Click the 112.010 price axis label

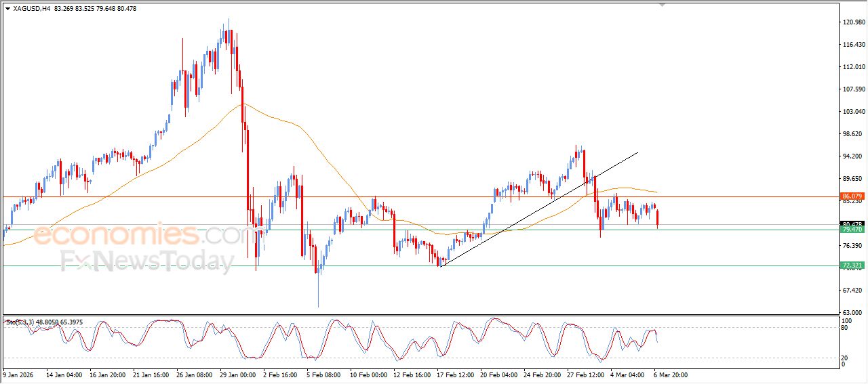[x=854, y=67]
